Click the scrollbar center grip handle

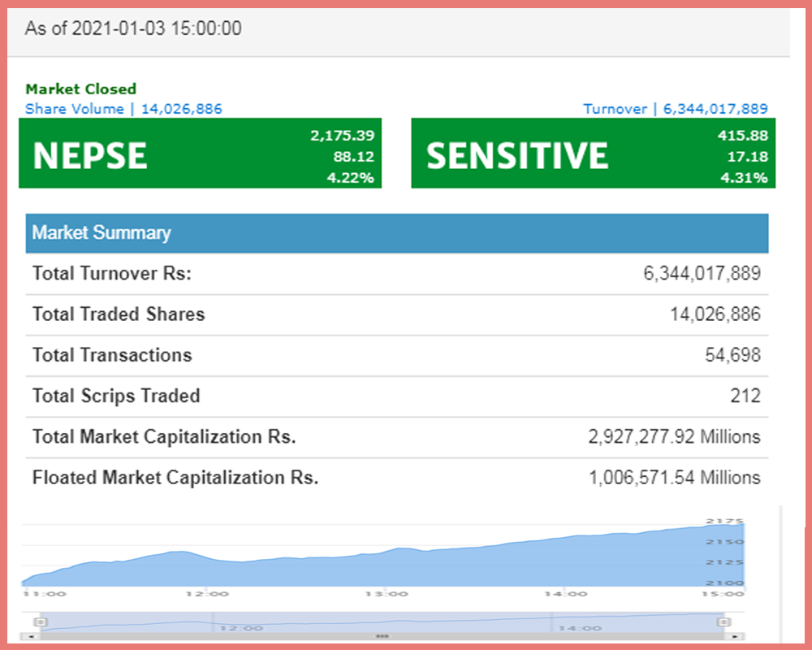click(382, 636)
